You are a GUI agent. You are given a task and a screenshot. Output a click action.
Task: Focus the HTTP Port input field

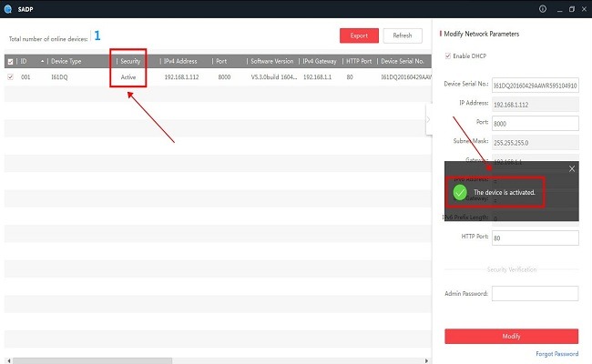(535, 238)
